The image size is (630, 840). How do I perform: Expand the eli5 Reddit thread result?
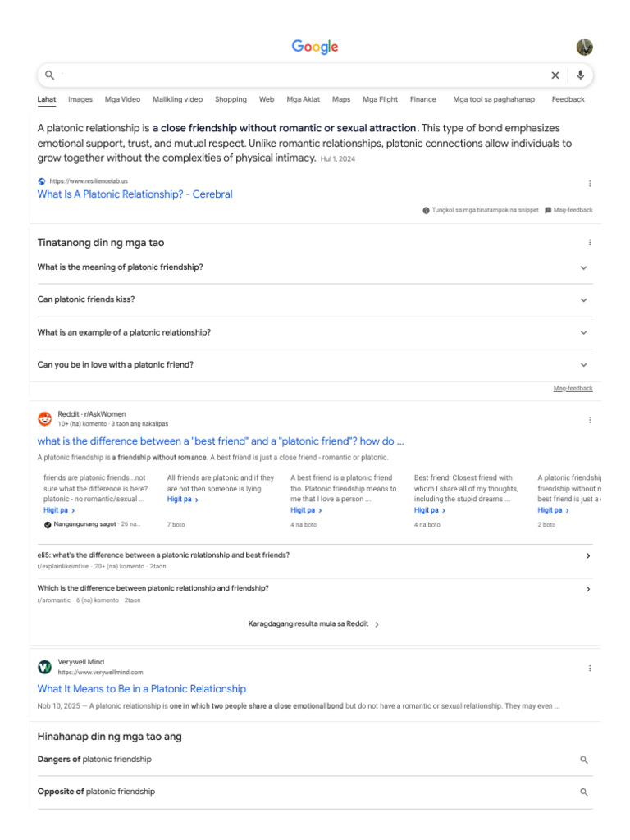pyautogui.click(x=588, y=556)
